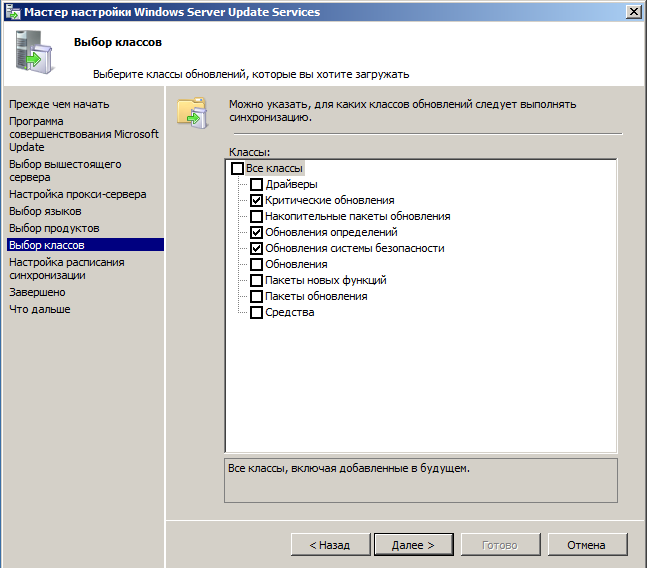This screenshot has width=647, height=568.
Task: Select 'Драйверы' tree label
Action: coord(291,184)
